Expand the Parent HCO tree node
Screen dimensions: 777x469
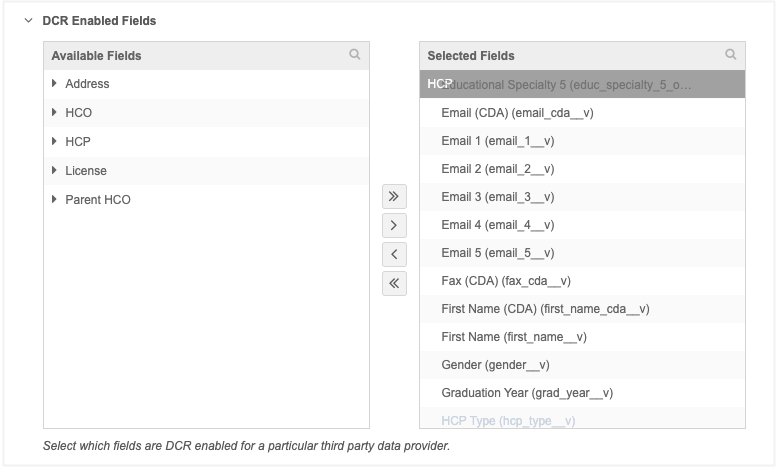(54, 200)
